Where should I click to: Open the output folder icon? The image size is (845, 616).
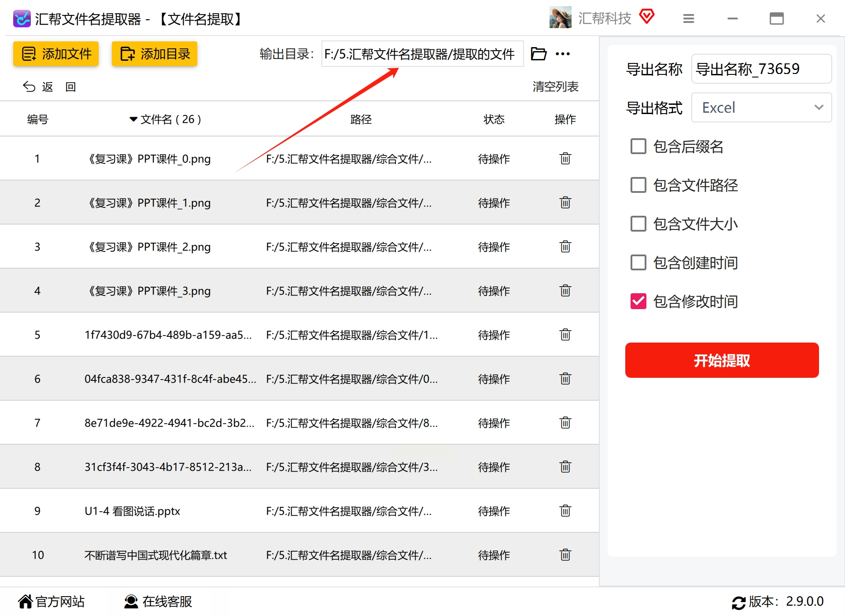pos(539,54)
